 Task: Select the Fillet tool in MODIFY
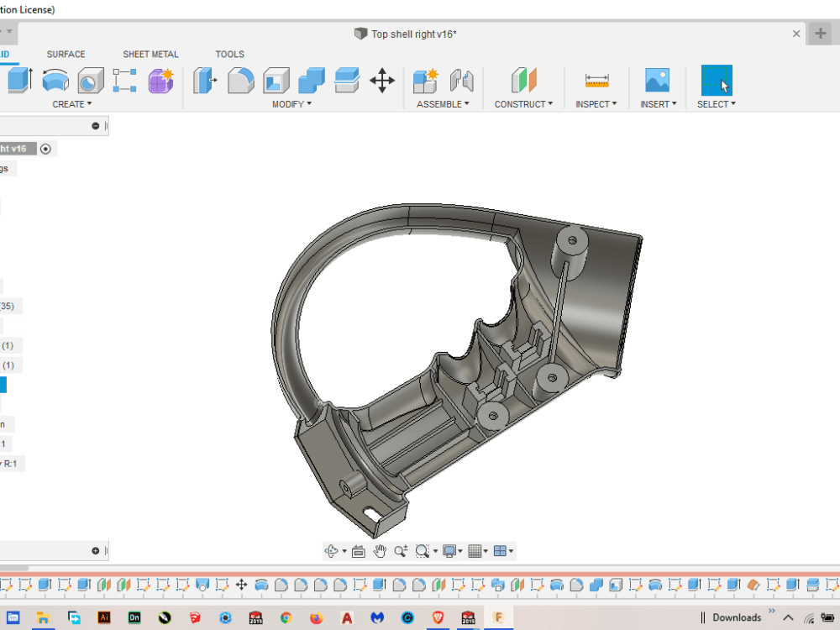point(240,81)
